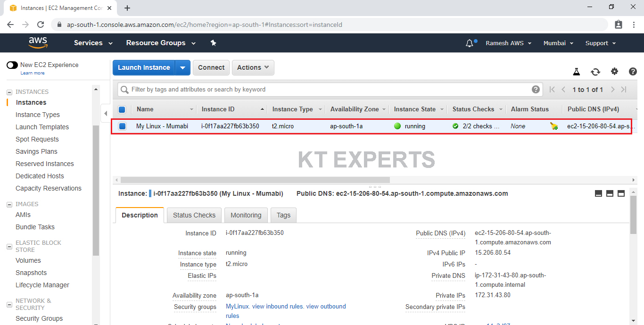Click the instance table horizontal scrollbar

tap(255, 180)
